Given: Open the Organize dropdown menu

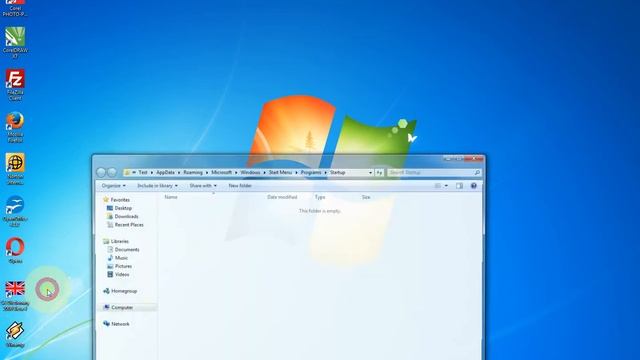Looking at the screenshot, I should [x=113, y=186].
